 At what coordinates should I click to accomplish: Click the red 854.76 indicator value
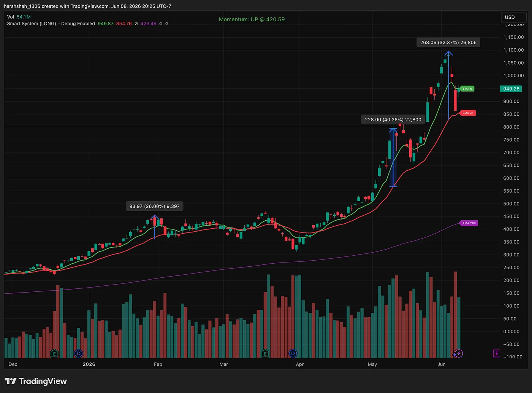coord(124,24)
